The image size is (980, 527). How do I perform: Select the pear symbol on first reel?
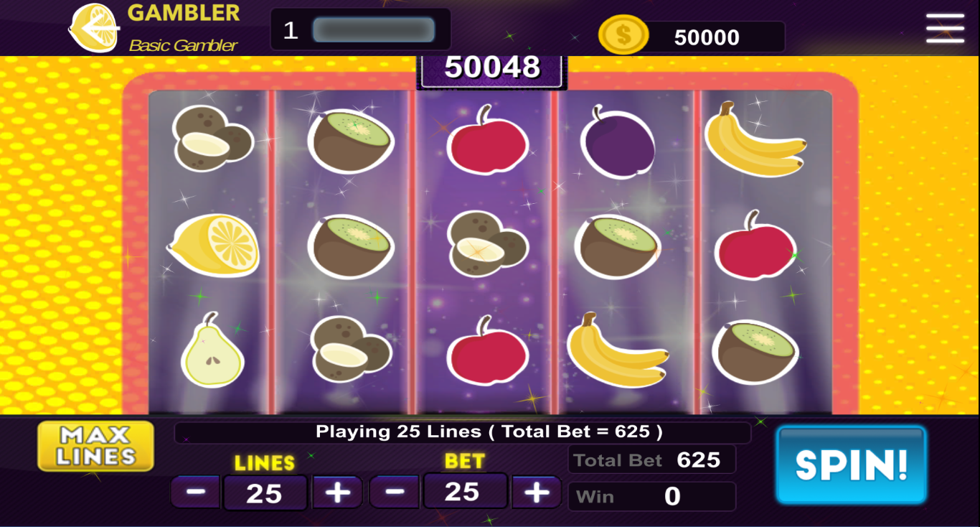click(x=212, y=350)
